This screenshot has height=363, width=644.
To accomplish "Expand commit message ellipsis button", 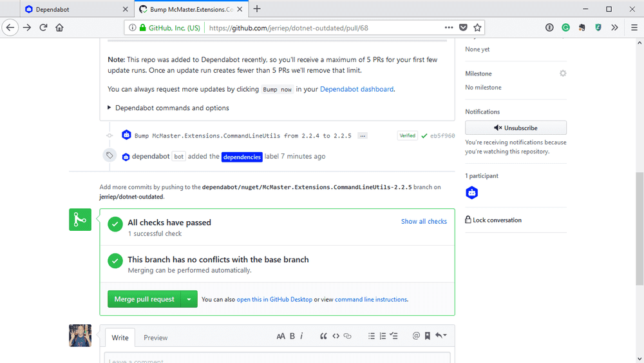I will click(x=362, y=135).
